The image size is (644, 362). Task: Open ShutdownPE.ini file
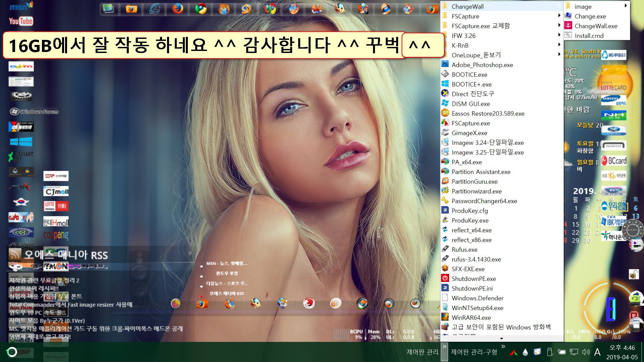point(502,288)
